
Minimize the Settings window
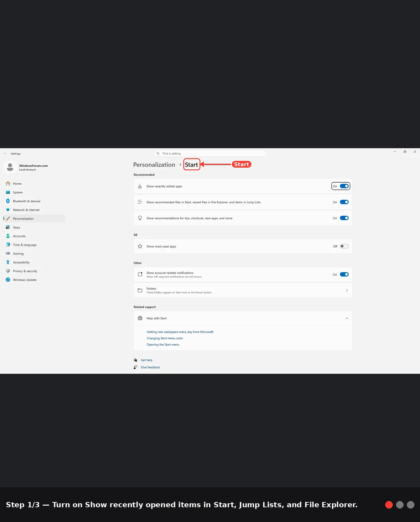(395, 152)
